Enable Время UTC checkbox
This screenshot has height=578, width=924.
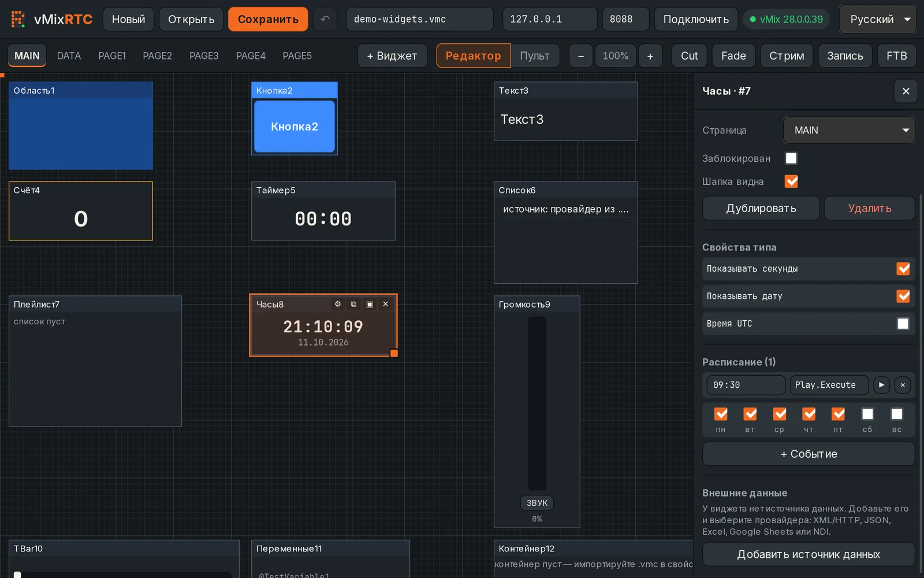click(x=903, y=324)
